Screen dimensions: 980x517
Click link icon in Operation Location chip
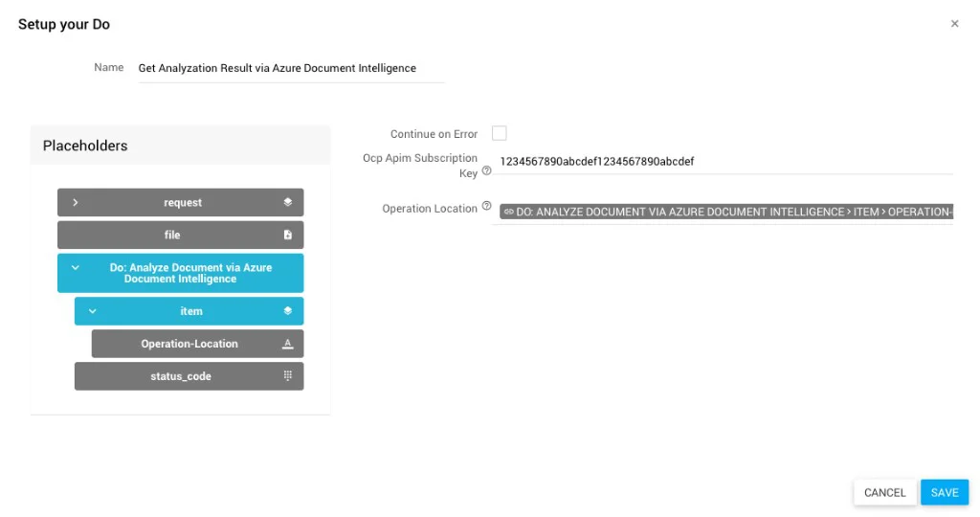click(508, 213)
